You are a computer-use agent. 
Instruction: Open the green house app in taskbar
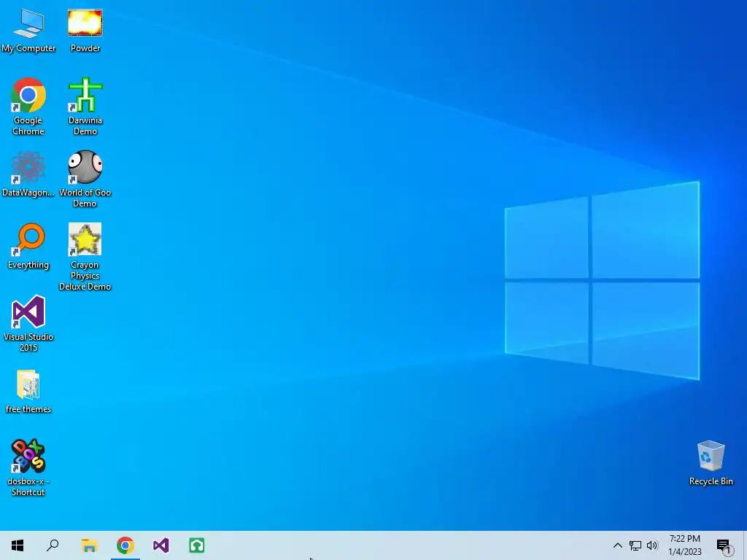197,545
